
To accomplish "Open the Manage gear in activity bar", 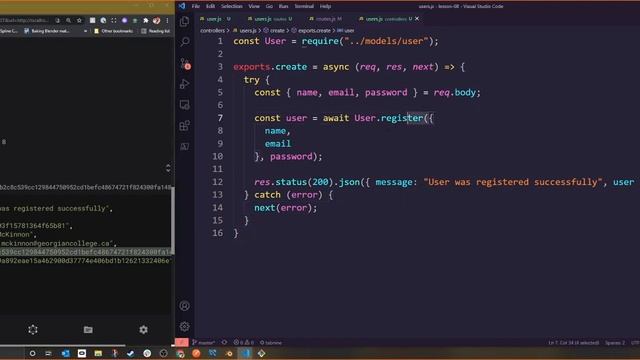I will coord(184,327).
